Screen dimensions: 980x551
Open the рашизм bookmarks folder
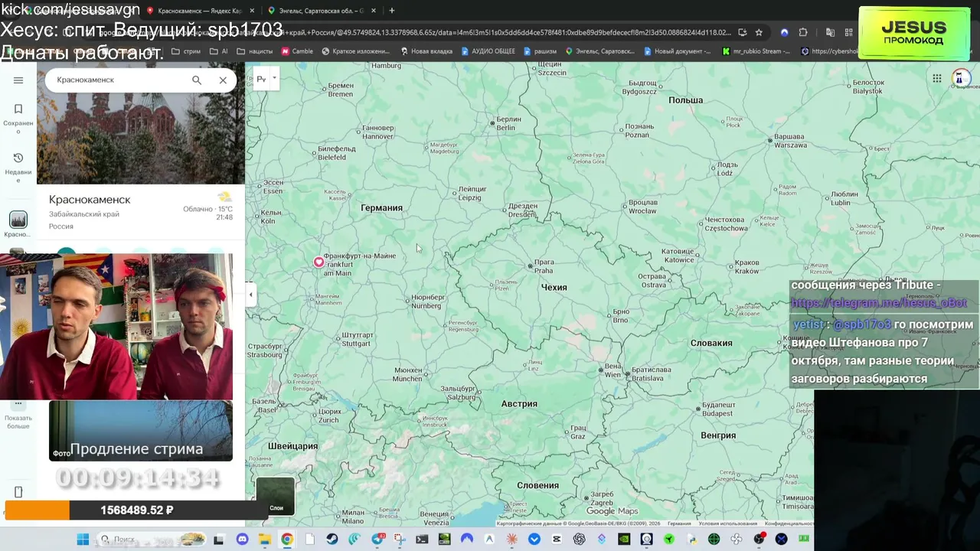[x=540, y=51]
